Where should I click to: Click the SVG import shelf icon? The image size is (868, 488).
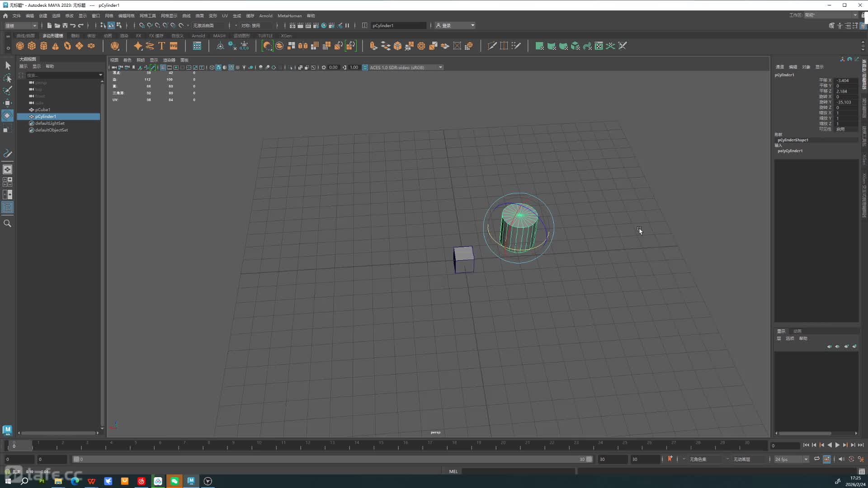174,46
